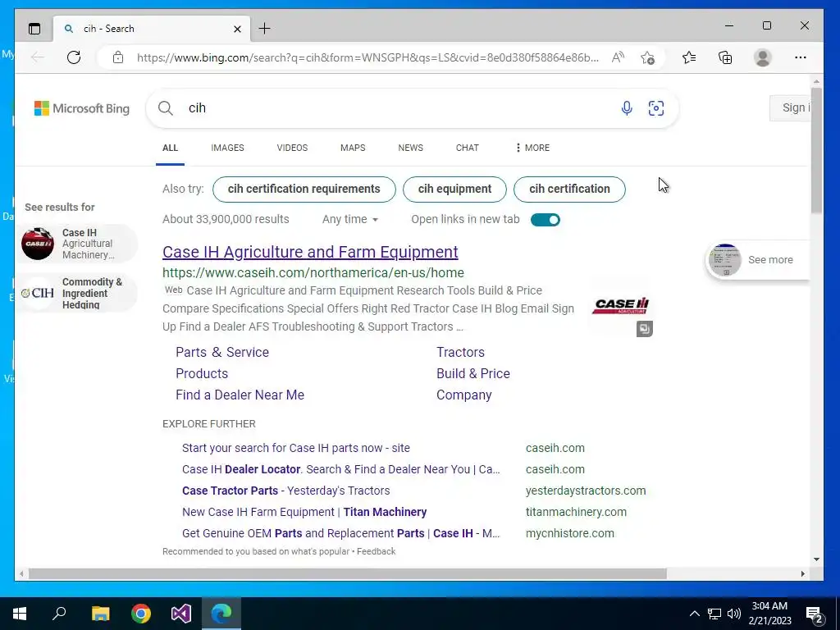Open File Explorer from taskbar
The height and width of the screenshot is (630, 840).
coord(100,614)
